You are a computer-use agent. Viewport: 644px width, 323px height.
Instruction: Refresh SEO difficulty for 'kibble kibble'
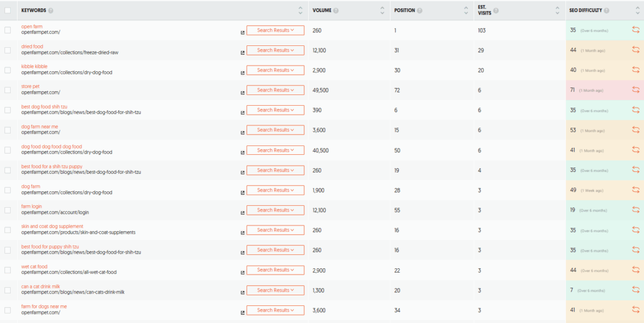[635, 70]
